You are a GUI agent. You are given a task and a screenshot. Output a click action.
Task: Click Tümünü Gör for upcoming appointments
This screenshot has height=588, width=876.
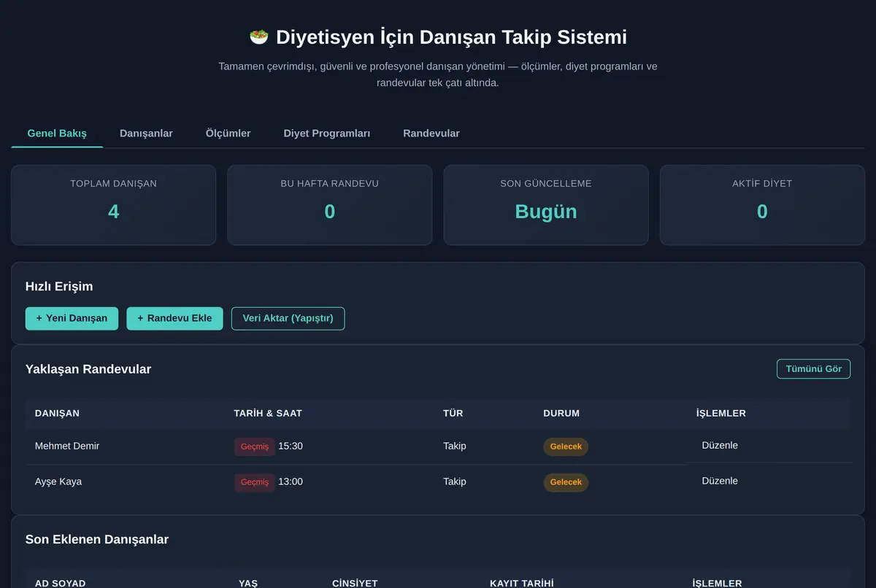(813, 369)
